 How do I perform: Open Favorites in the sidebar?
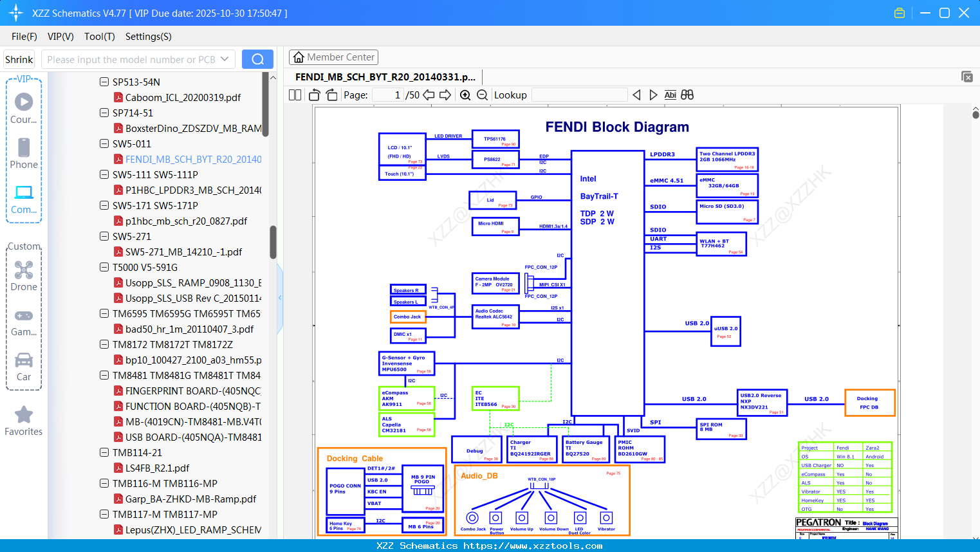[24, 421]
